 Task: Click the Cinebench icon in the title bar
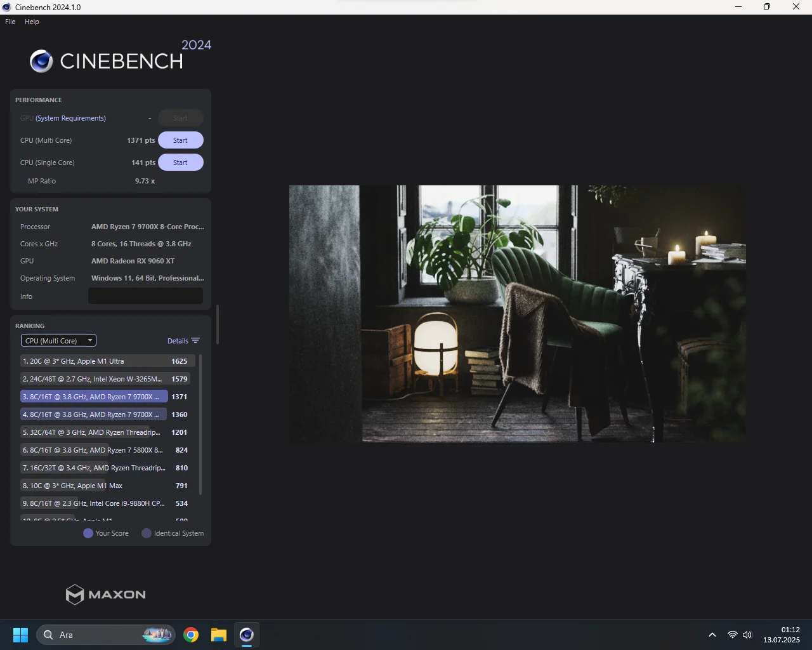click(x=7, y=7)
